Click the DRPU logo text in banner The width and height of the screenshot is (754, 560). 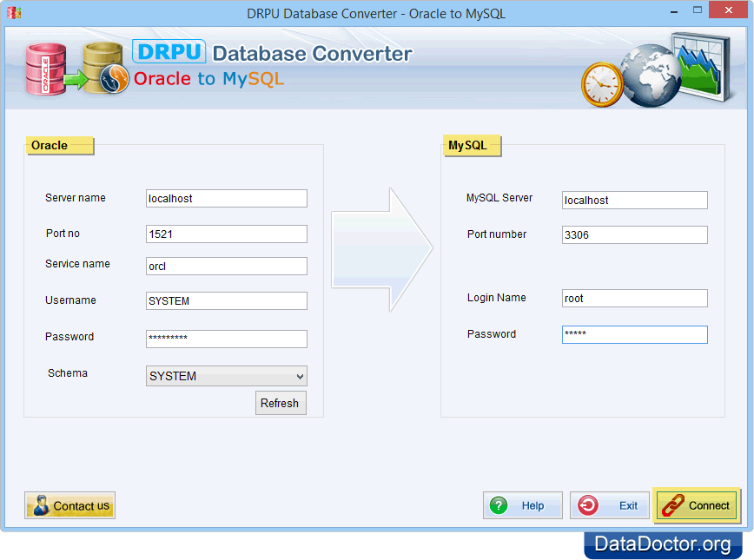click(x=169, y=52)
